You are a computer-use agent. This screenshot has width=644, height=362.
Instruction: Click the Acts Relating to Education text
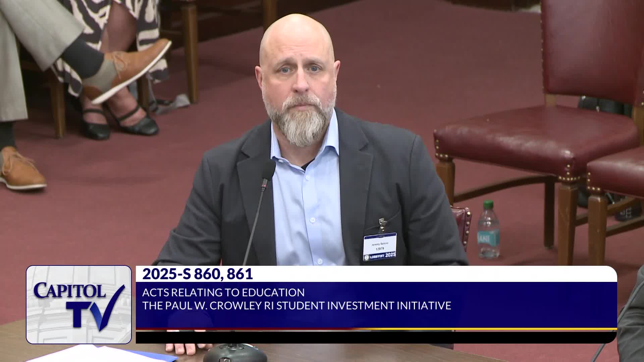pyautogui.click(x=223, y=292)
